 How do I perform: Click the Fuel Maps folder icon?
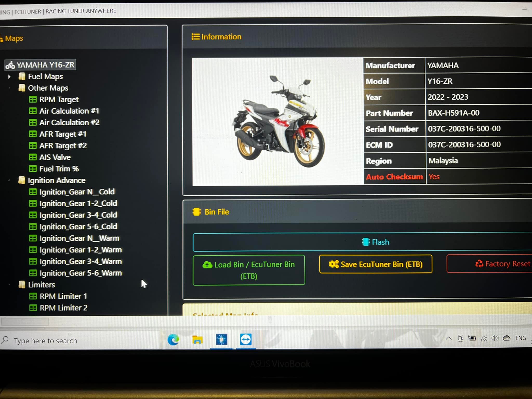pos(22,76)
